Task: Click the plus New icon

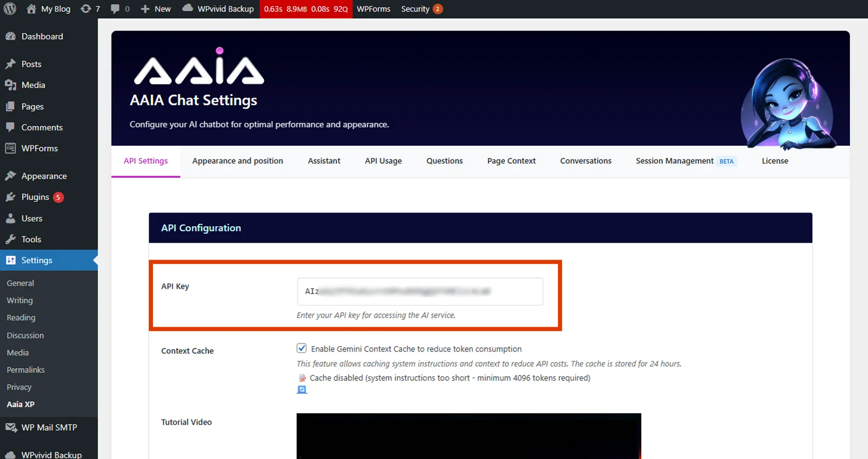Action: click(x=145, y=9)
